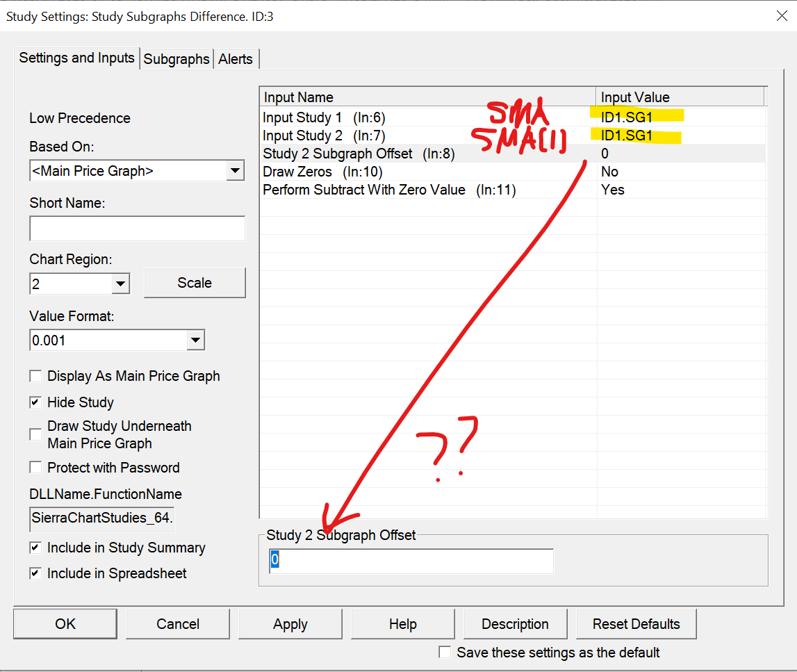Click the Draw Zeros value No

click(x=609, y=172)
